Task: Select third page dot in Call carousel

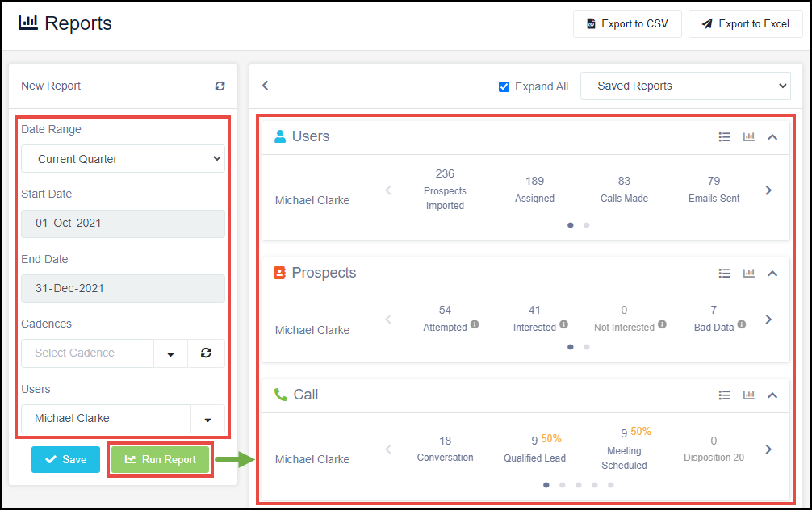Action: pos(579,485)
